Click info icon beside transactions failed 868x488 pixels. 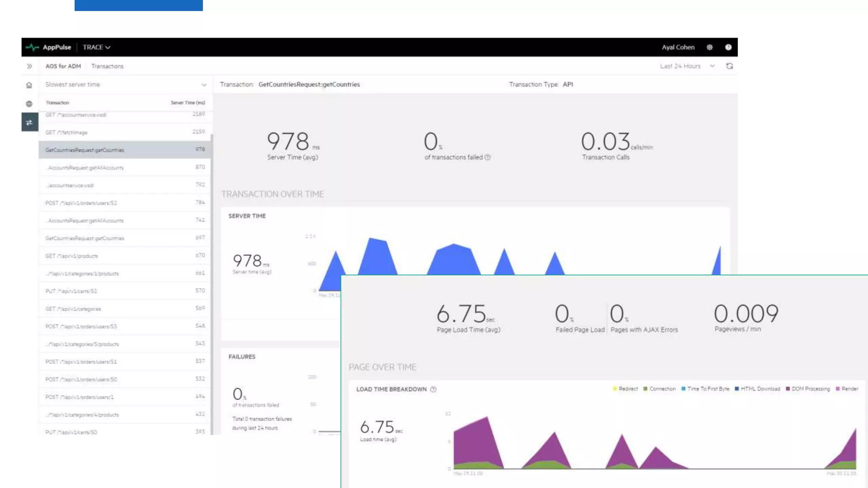point(487,157)
